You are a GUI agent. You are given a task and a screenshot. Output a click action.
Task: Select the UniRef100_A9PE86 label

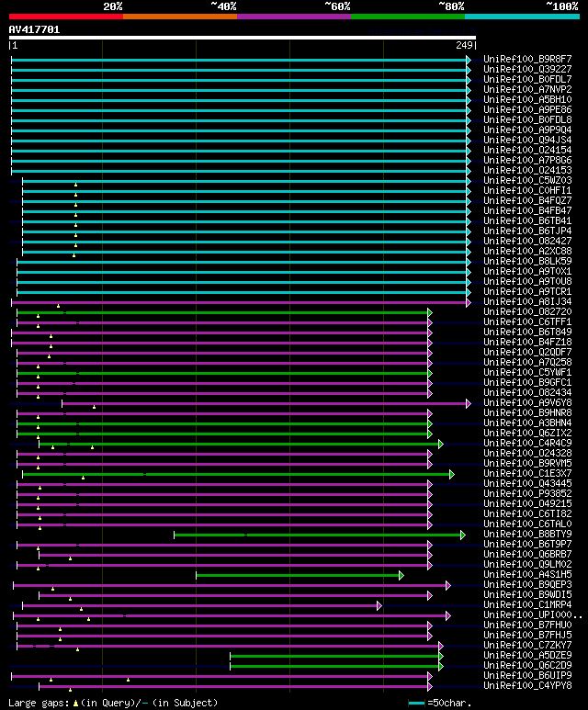pyautogui.click(x=527, y=109)
